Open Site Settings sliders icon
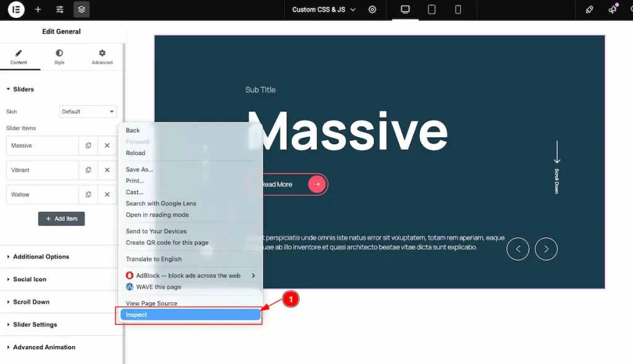This screenshot has height=364, width=633. click(59, 10)
